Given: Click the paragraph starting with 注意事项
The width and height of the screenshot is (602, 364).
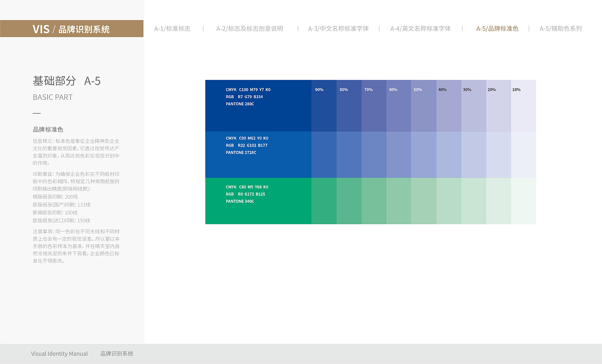Looking at the screenshot, I should click(76, 246).
